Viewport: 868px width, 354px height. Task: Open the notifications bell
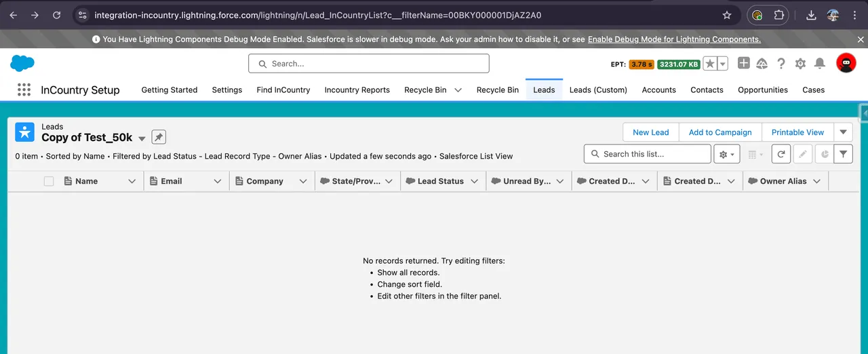click(x=819, y=64)
